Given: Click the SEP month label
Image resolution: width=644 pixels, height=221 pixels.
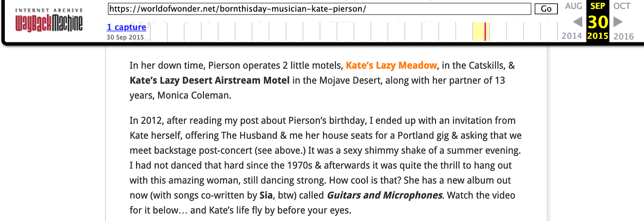Looking at the screenshot, I should point(598,6).
